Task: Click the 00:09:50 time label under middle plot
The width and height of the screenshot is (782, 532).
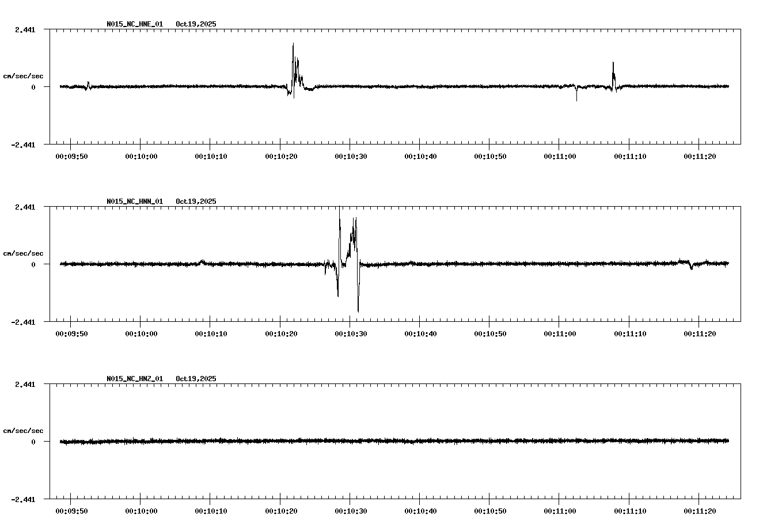Action: [71, 332]
